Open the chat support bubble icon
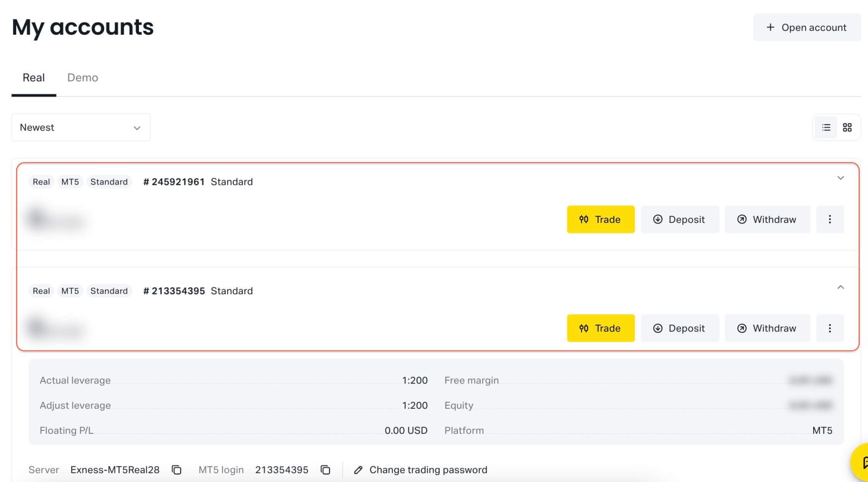868x482 pixels. [861, 462]
